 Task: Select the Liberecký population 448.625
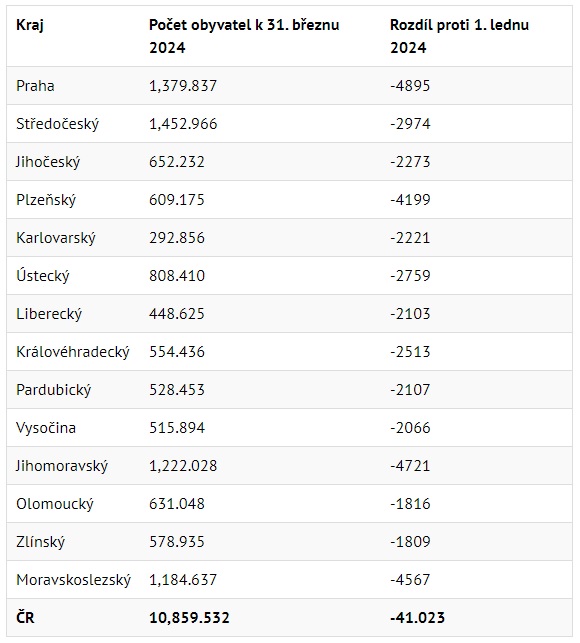(x=177, y=314)
